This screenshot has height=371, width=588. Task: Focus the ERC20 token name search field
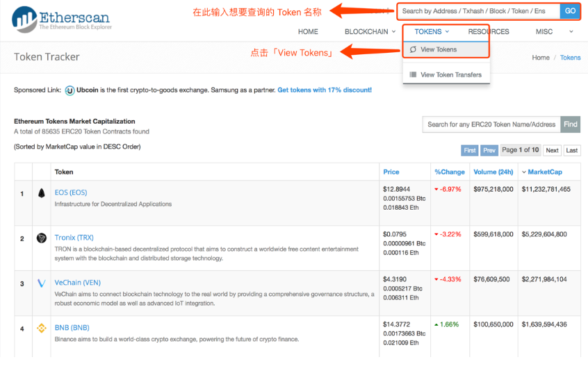(491, 124)
